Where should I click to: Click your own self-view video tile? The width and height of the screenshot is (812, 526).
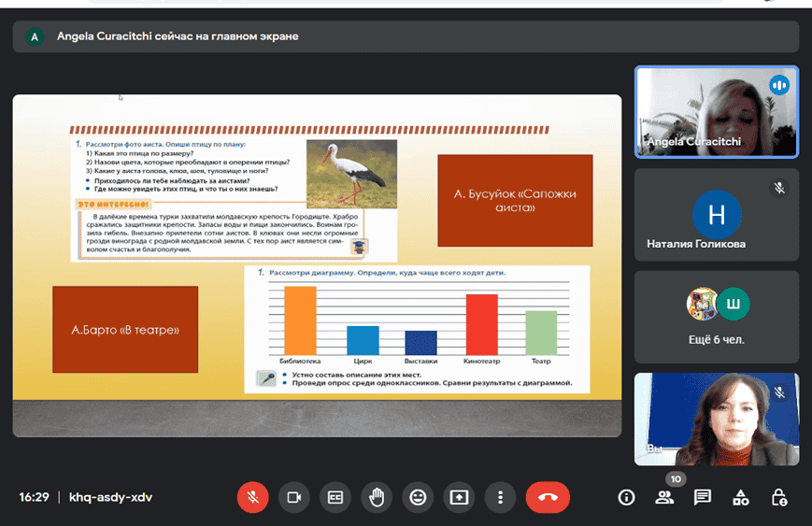point(716,419)
